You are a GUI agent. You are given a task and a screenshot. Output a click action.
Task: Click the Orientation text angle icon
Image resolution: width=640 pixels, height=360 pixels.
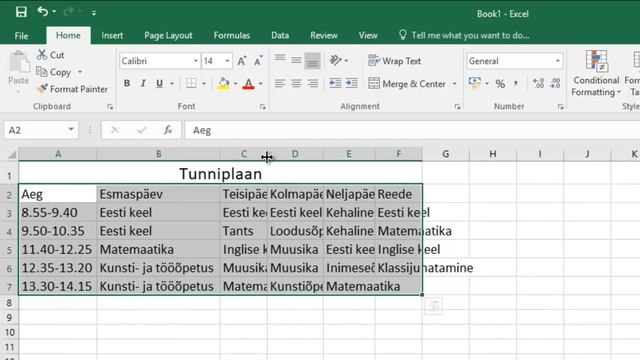tap(336, 60)
